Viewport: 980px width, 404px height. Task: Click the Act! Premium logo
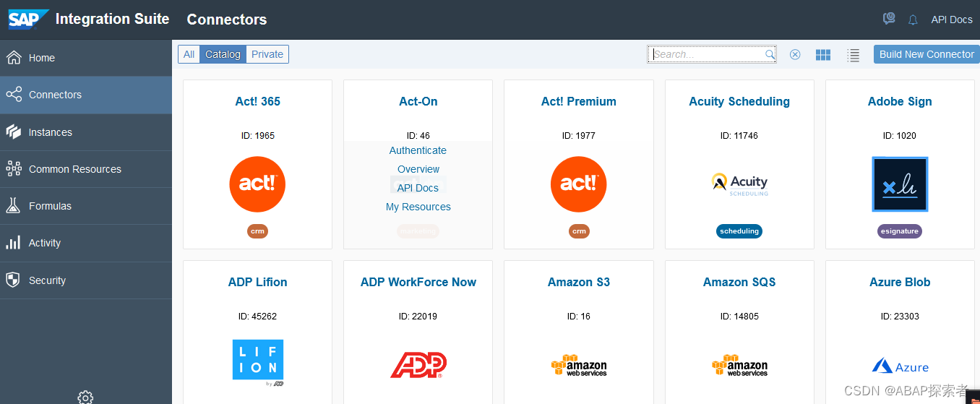tap(579, 184)
